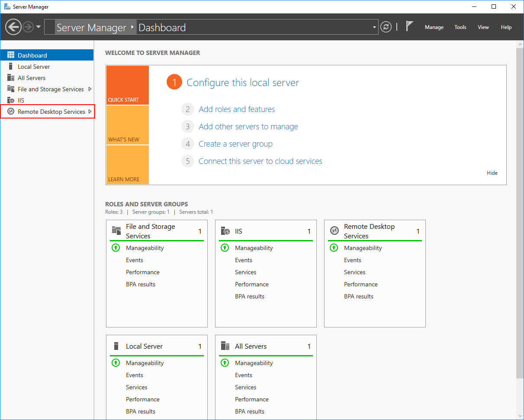Open the notifications flag
This screenshot has height=420, width=524.
[409, 26]
